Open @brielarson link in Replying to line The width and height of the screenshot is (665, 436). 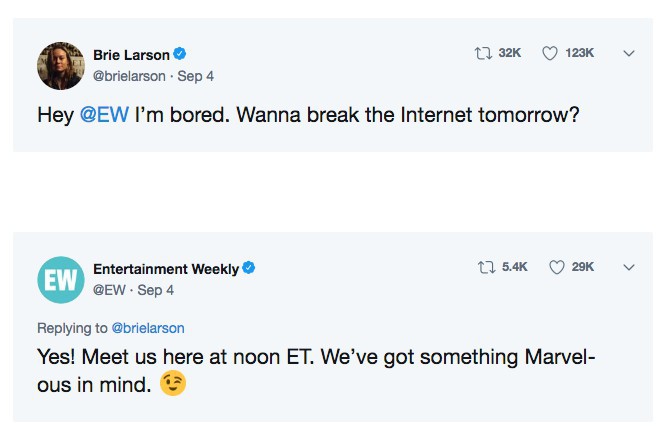[148, 327]
